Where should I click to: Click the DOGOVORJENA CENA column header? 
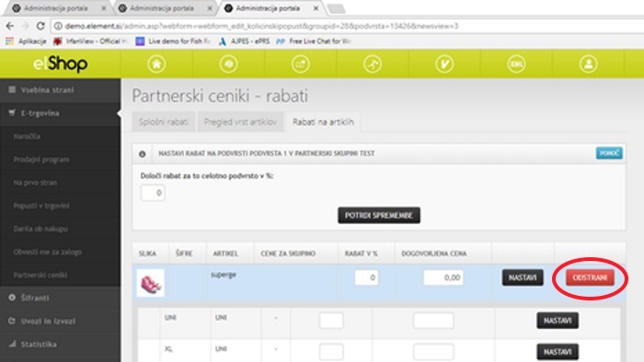click(x=433, y=254)
